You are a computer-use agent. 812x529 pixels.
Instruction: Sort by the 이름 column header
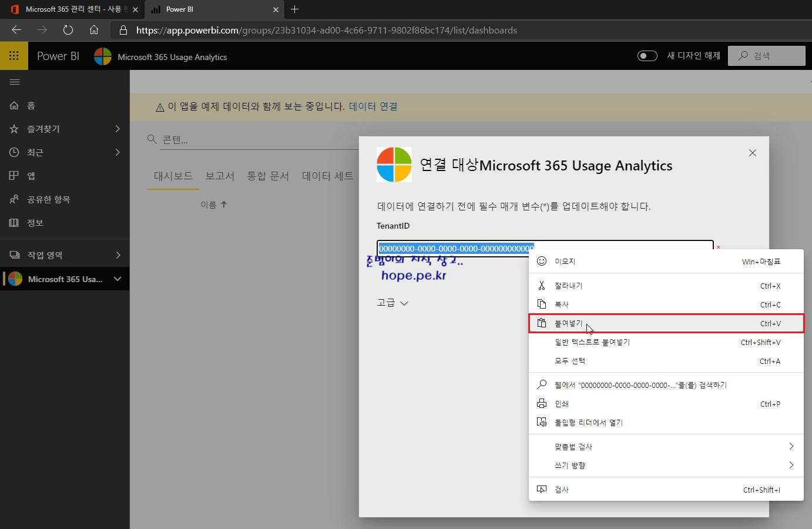coord(214,205)
